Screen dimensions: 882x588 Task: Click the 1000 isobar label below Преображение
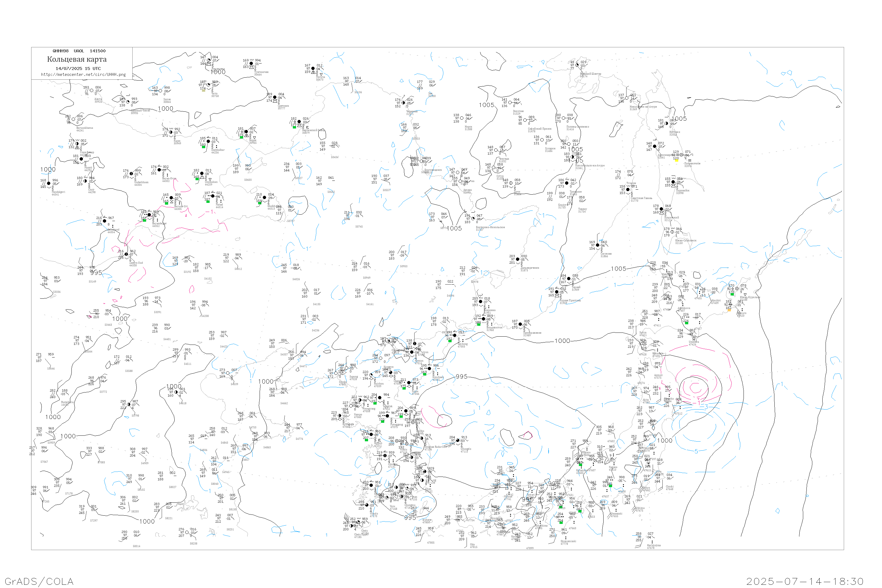tap(562, 341)
